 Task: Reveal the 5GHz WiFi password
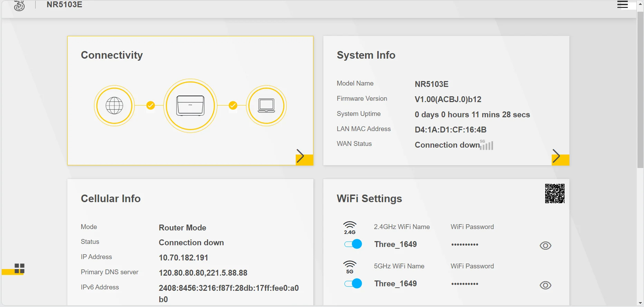(x=546, y=285)
